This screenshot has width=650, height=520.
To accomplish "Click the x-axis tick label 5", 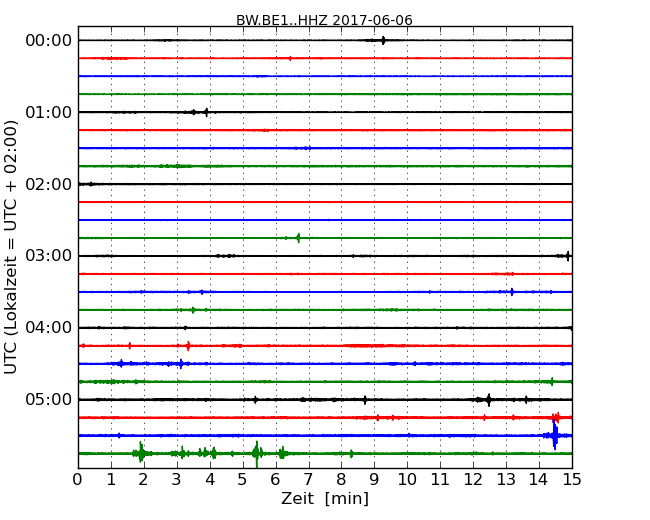I will point(242,479).
